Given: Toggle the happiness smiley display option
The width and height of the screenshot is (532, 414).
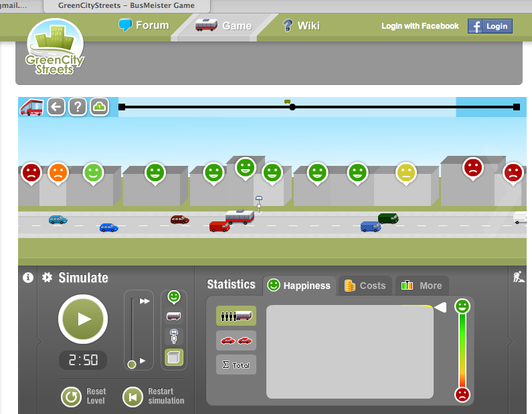Looking at the screenshot, I should [x=174, y=297].
